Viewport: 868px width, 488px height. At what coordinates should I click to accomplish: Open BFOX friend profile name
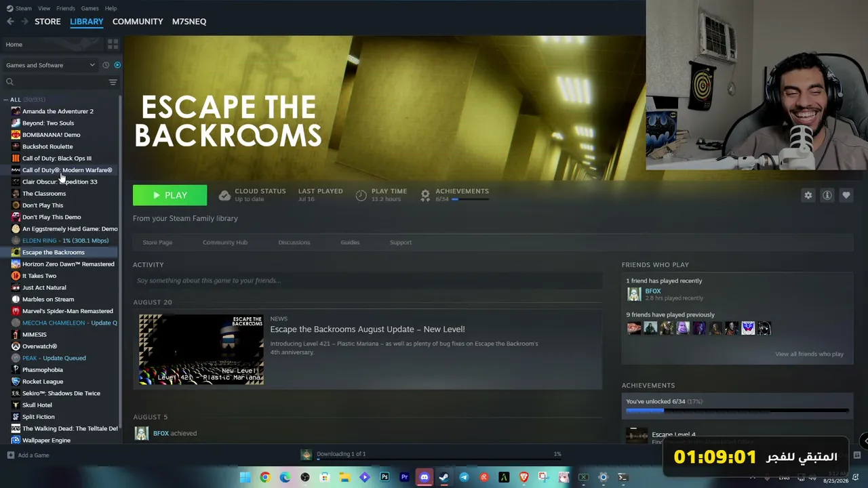tap(653, 291)
